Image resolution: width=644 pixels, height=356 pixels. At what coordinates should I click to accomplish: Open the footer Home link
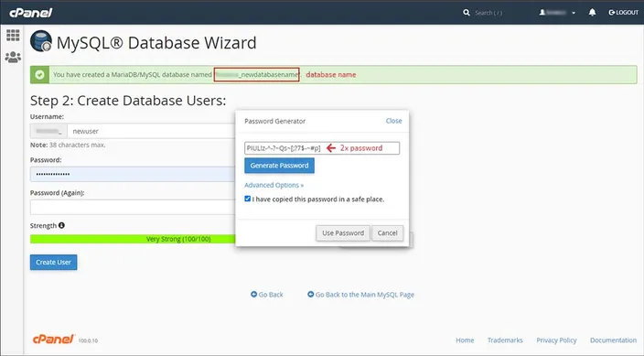(465, 340)
